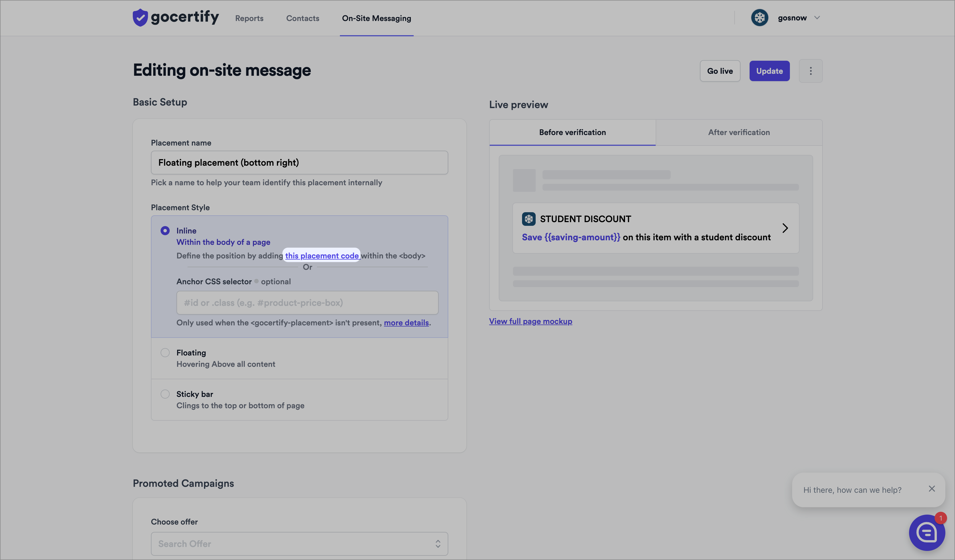Open the 'this placement code' link
955x560 pixels.
[x=321, y=256]
